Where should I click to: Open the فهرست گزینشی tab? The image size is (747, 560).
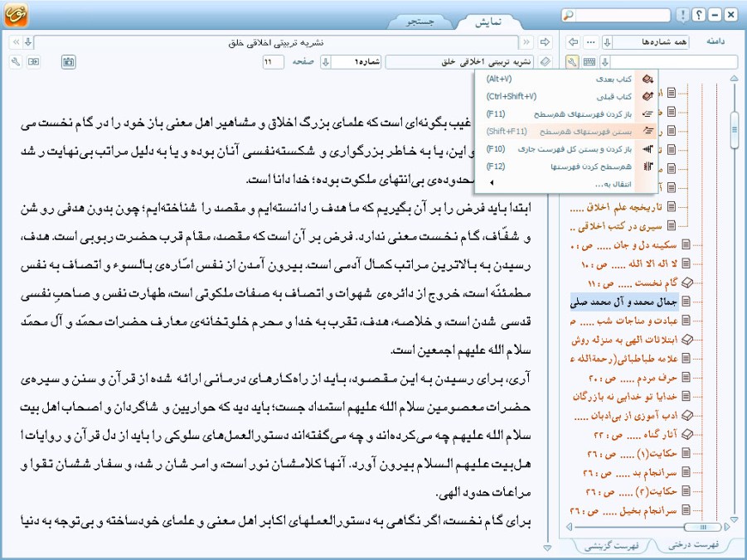(x=612, y=546)
